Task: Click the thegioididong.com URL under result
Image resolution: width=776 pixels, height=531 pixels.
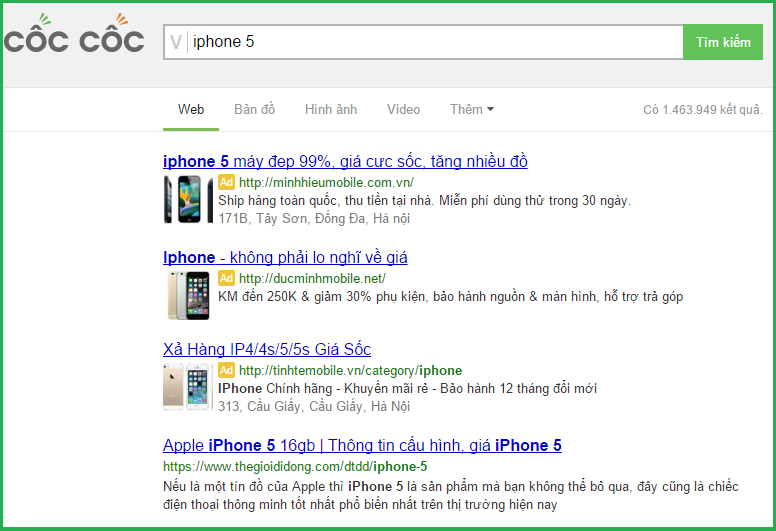Action: pyautogui.click(x=295, y=466)
